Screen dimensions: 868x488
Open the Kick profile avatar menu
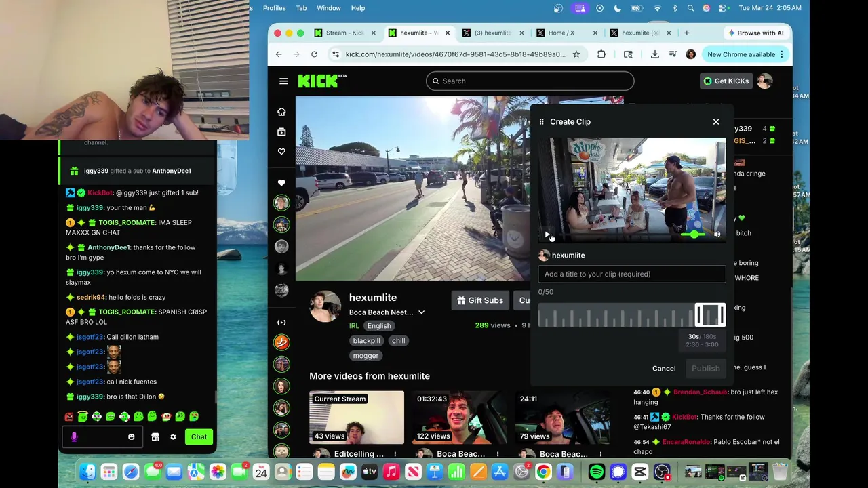pos(765,81)
